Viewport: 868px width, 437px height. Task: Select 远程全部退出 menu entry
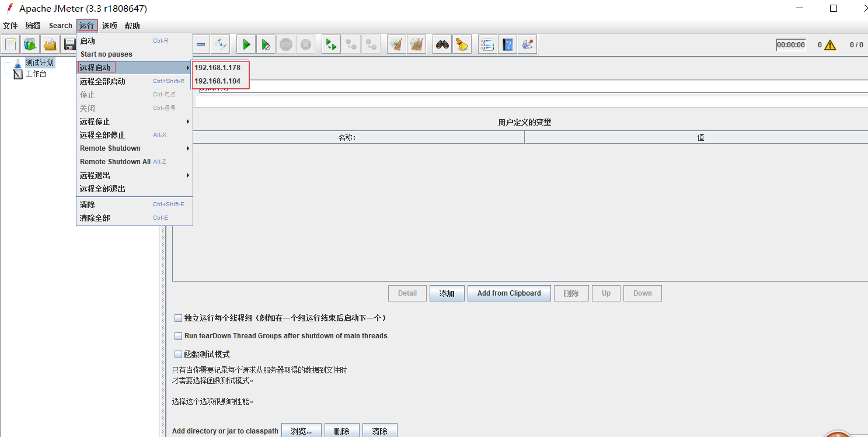point(134,189)
